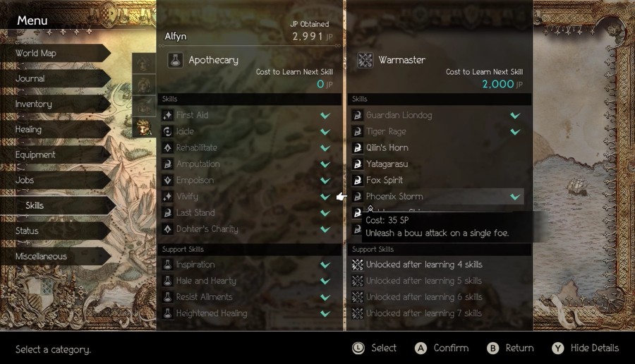Screen dimensions: 635x364
Task: Select the Fox Spirit skill row
Action: coord(437,180)
